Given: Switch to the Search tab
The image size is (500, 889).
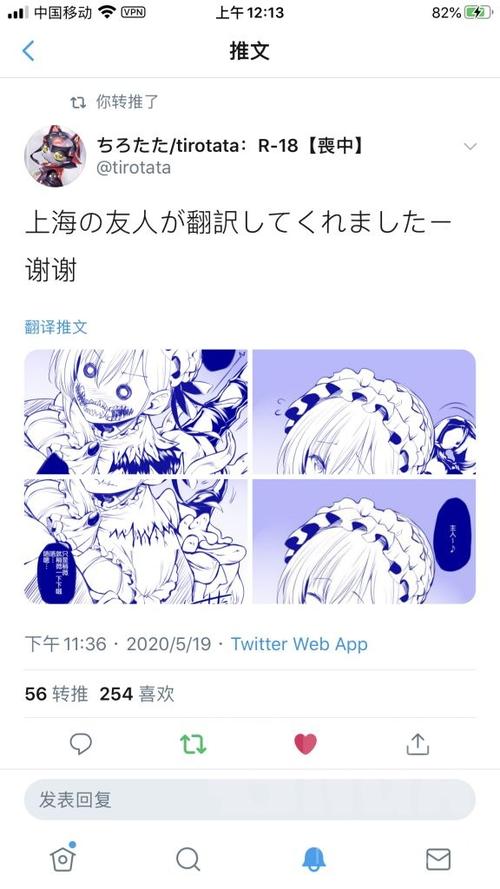Looking at the screenshot, I should click(x=188, y=860).
